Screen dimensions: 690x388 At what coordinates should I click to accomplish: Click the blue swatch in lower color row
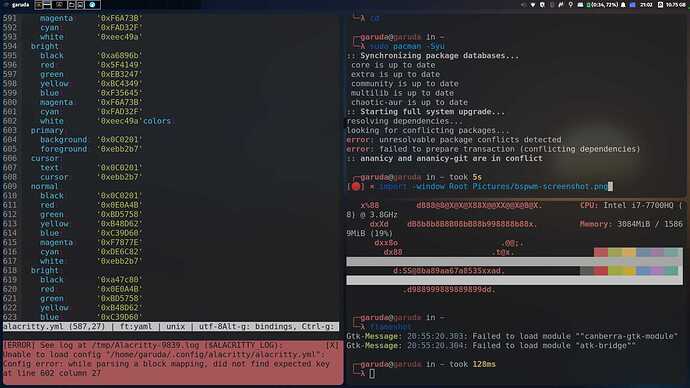point(643,271)
